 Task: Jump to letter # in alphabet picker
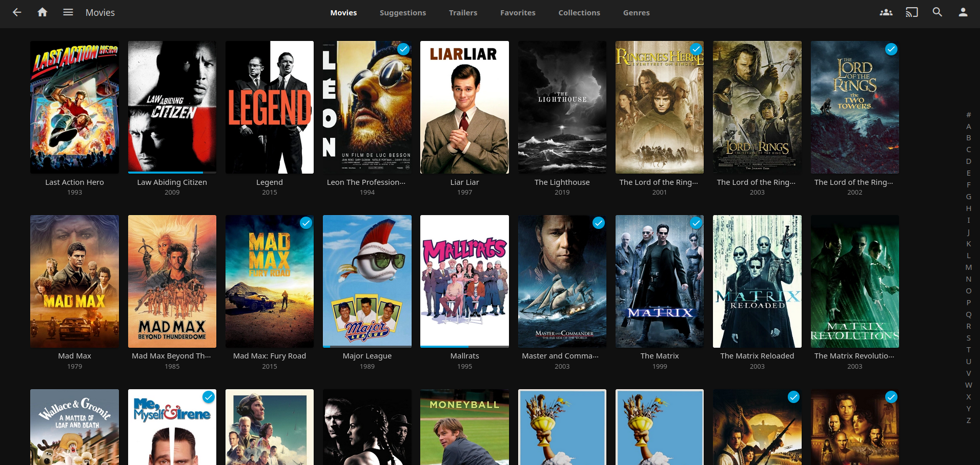pos(969,115)
